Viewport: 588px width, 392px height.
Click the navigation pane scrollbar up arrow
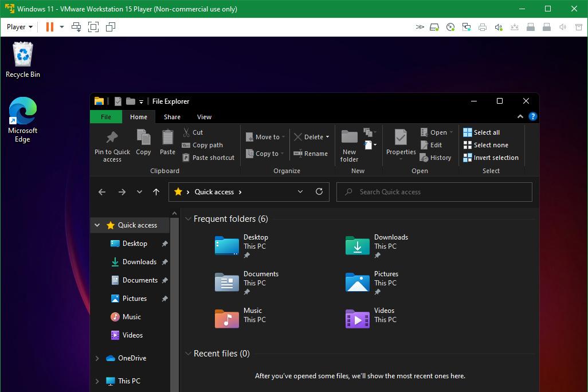[174, 213]
